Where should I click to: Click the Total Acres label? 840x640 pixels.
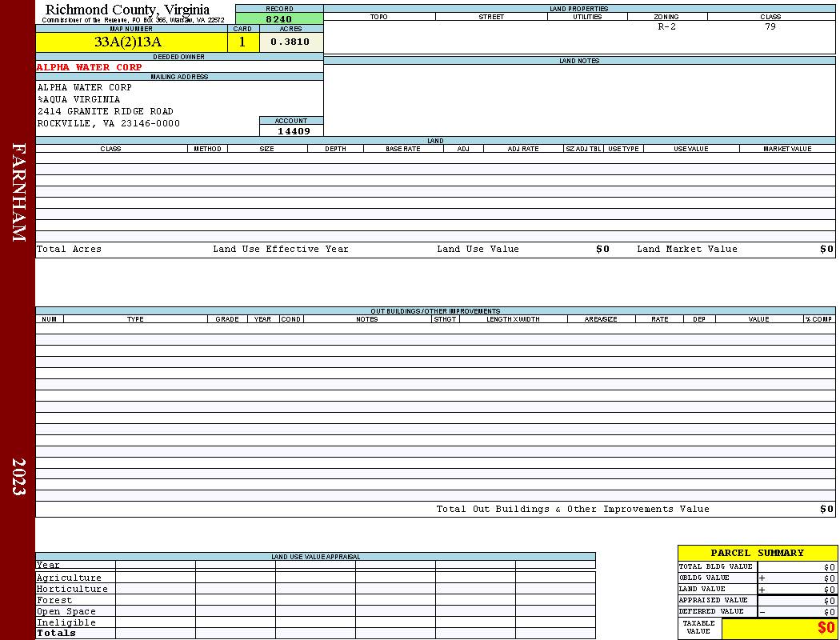[x=69, y=249]
